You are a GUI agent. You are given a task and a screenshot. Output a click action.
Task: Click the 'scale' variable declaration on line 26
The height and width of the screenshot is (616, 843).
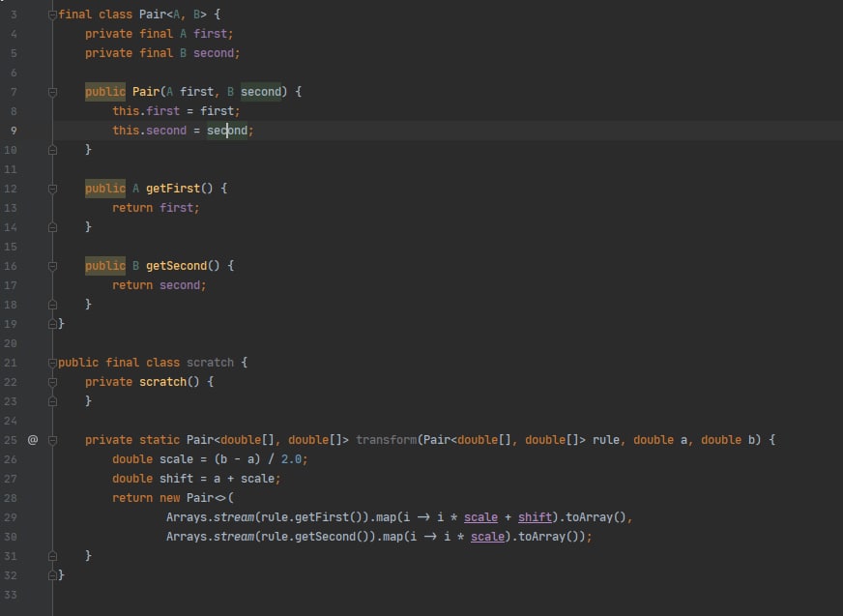coord(176,459)
